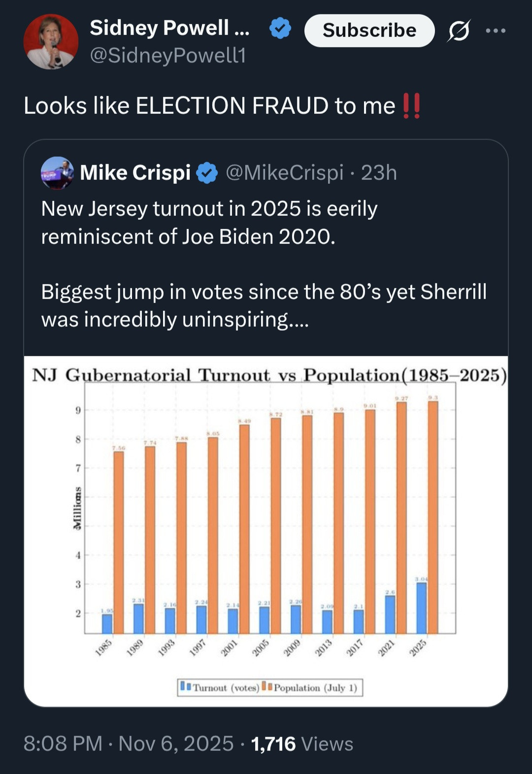
Task: Click the 8:08 PM Nov 6, 2025 timestamp
Action: (x=129, y=743)
